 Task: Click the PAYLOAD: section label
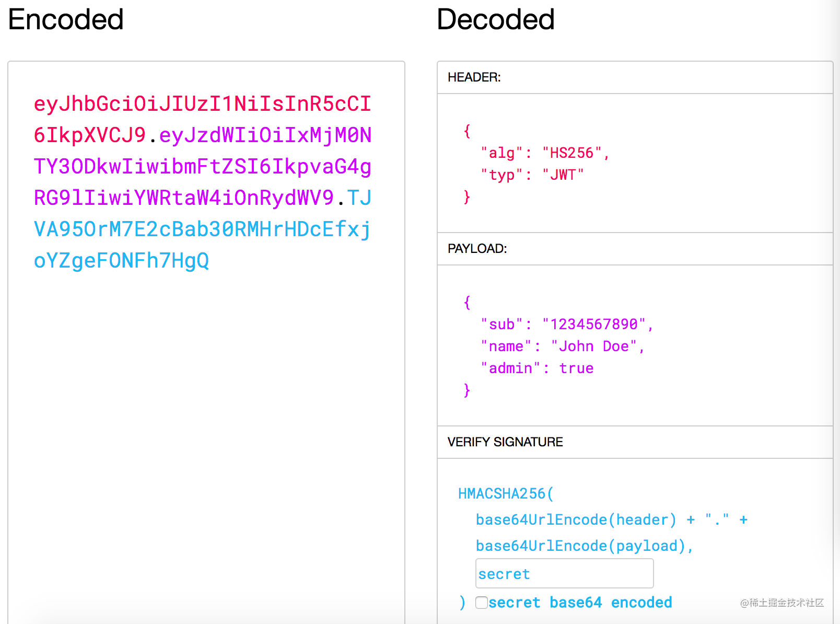(477, 249)
